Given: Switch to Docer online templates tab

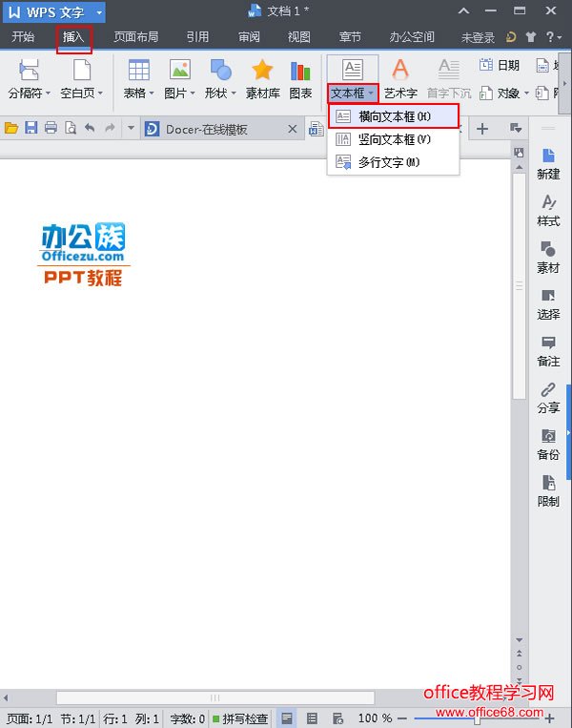Looking at the screenshot, I should pos(207,129).
